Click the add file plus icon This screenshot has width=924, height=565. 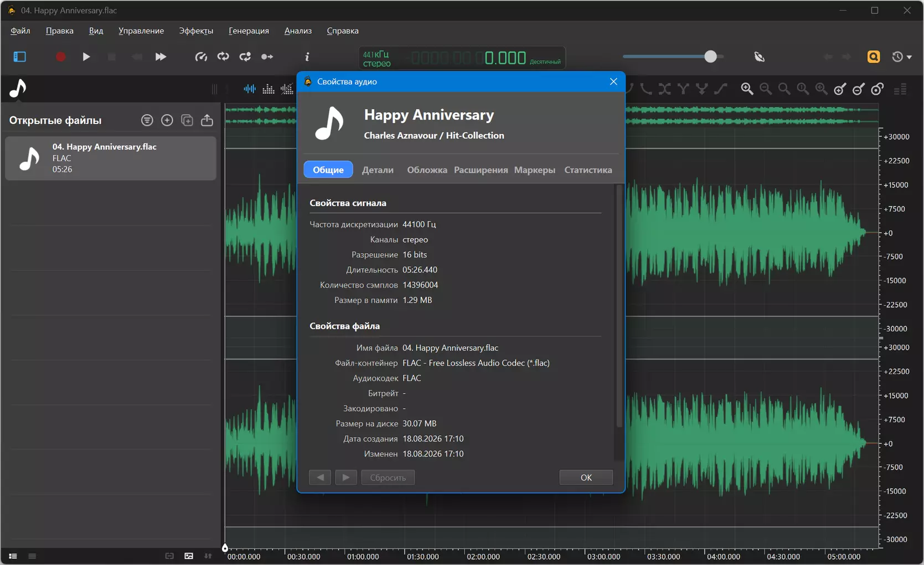(167, 120)
